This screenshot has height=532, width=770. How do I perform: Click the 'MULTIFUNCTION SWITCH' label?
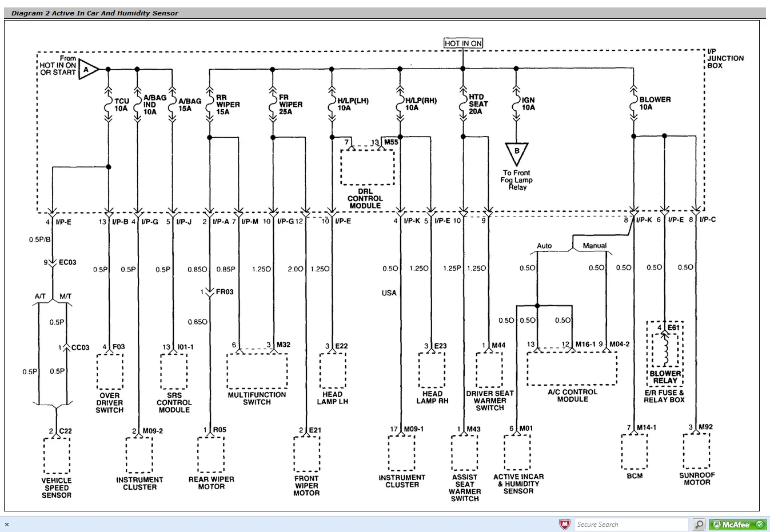257,398
